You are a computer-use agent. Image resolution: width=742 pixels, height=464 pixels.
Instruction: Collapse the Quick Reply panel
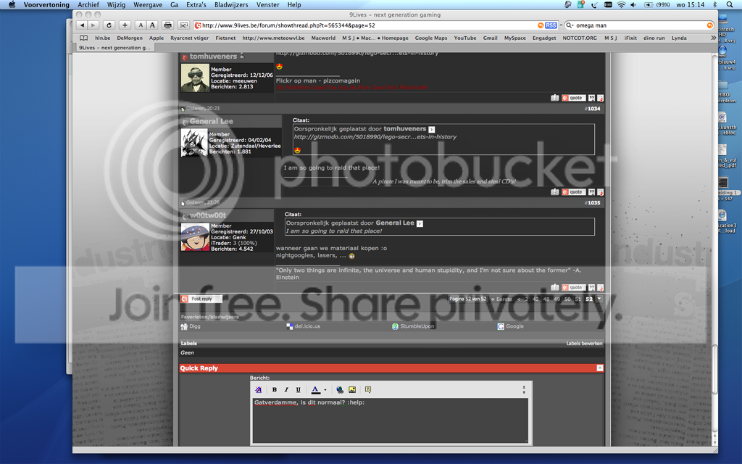click(x=600, y=368)
